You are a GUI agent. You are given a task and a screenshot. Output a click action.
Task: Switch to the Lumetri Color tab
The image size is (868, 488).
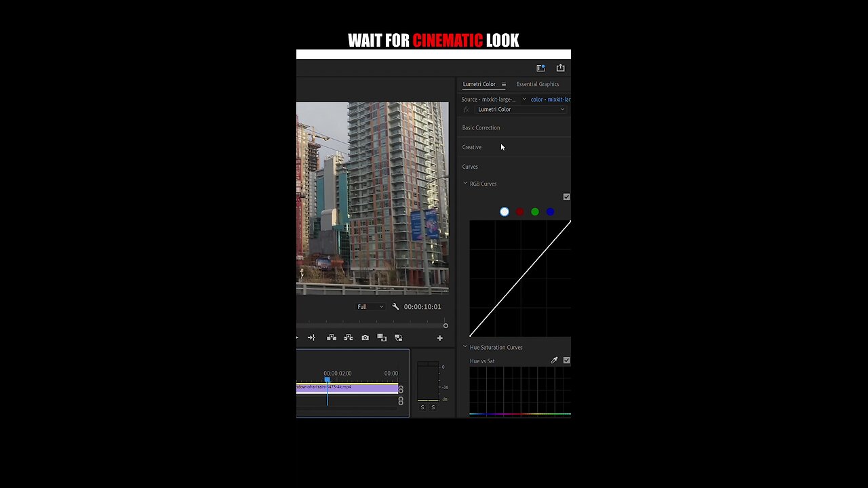pos(479,84)
